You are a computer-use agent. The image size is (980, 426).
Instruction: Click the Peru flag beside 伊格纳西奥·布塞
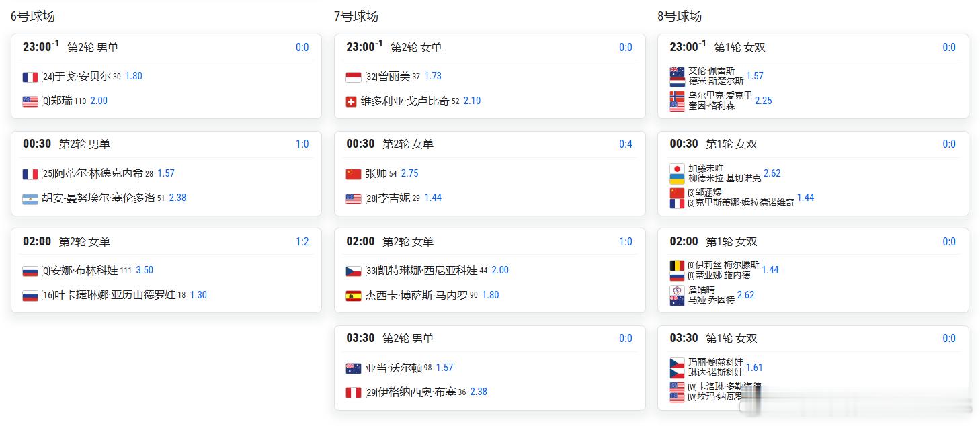click(x=354, y=392)
